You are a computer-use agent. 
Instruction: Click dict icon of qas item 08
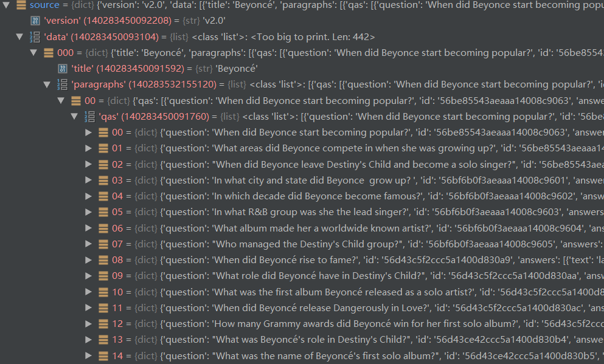tap(103, 261)
